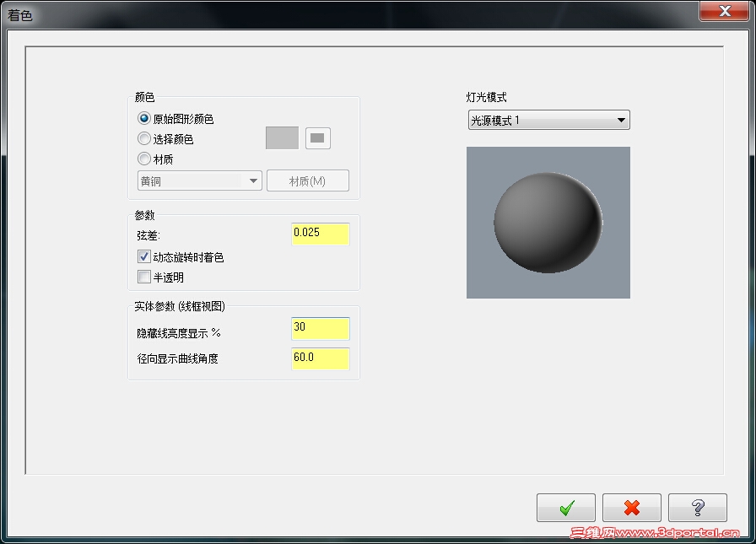The image size is (756, 544).
Task: Select the 原始图形颜色 radio option
Action: pos(143,119)
